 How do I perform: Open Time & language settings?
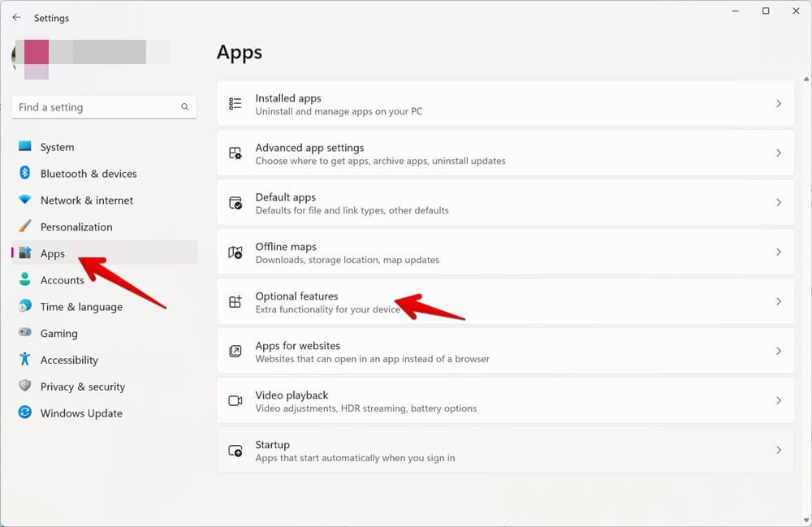click(104, 306)
